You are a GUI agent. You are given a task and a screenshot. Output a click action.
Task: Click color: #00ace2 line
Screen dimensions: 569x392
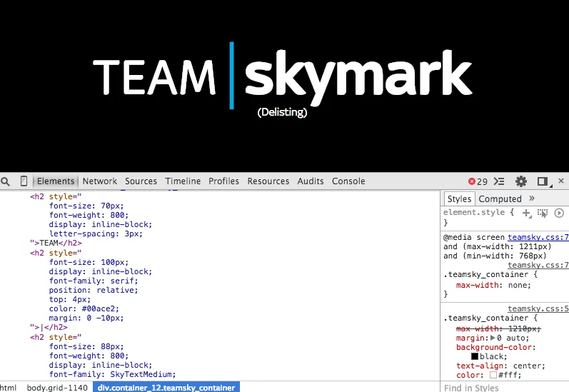pos(84,309)
